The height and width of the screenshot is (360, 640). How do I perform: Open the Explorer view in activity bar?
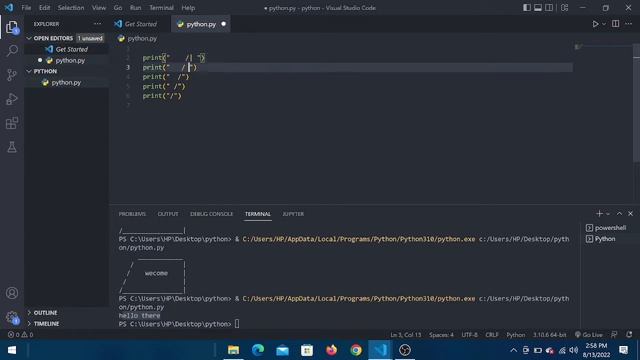pos(12,27)
